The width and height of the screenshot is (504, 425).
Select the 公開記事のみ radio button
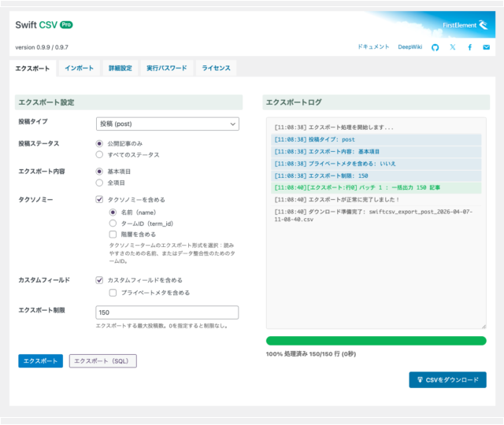coord(99,144)
